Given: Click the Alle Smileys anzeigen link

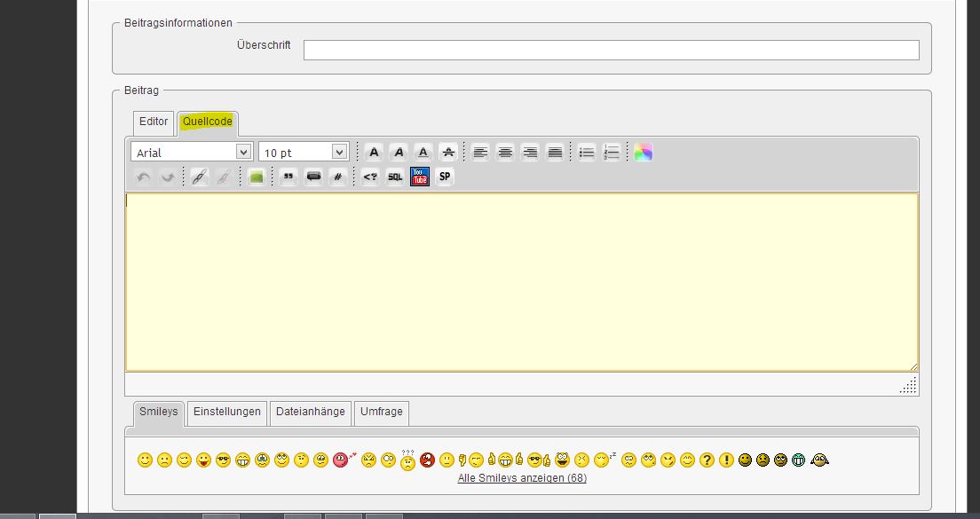Looking at the screenshot, I should click(x=522, y=478).
